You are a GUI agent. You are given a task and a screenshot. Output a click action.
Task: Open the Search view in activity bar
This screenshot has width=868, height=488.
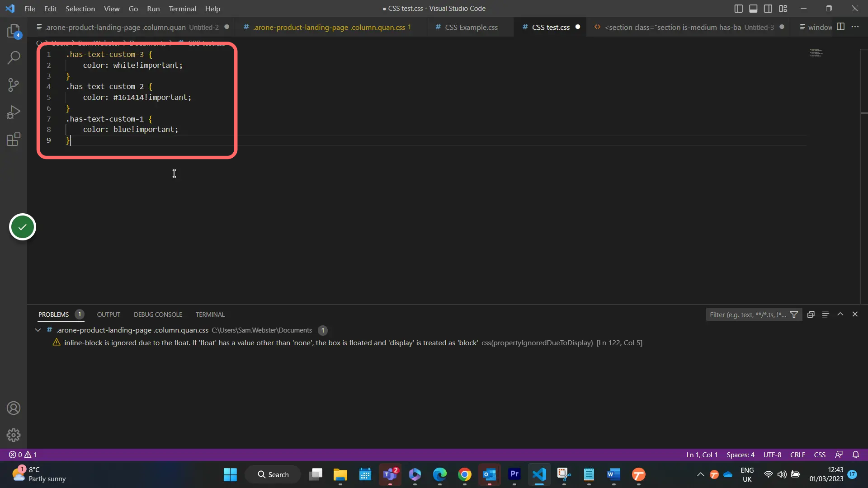click(x=14, y=58)
